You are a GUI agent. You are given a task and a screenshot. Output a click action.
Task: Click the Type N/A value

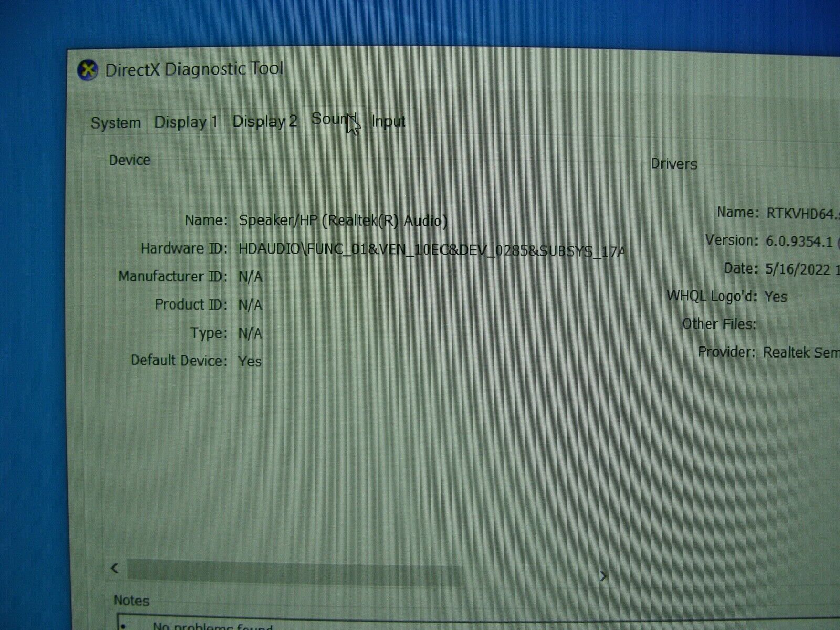click(250, 333)
